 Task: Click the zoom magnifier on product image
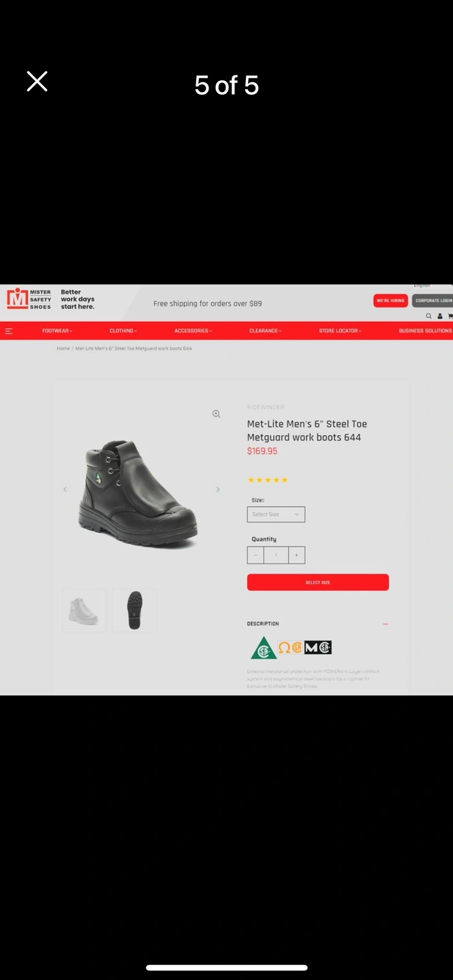(216, 414)
